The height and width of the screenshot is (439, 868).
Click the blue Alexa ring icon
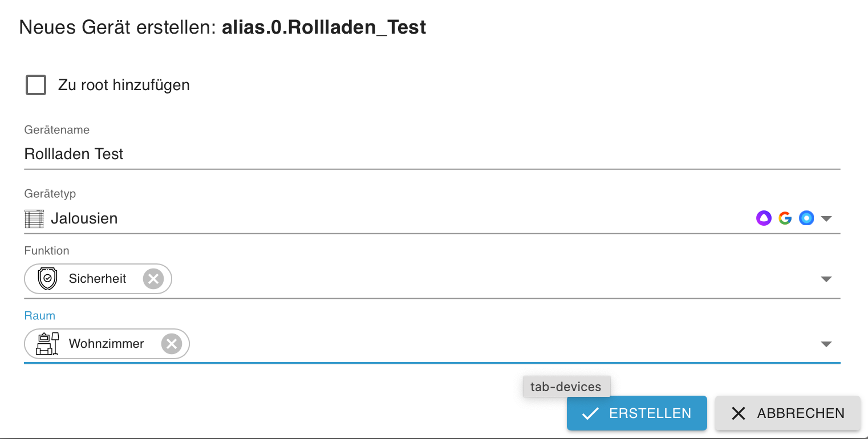tap(806, 218)
